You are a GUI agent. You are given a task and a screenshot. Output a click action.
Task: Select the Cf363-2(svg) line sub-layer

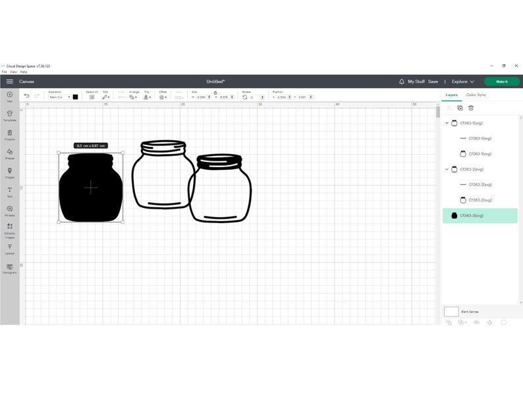480,185
